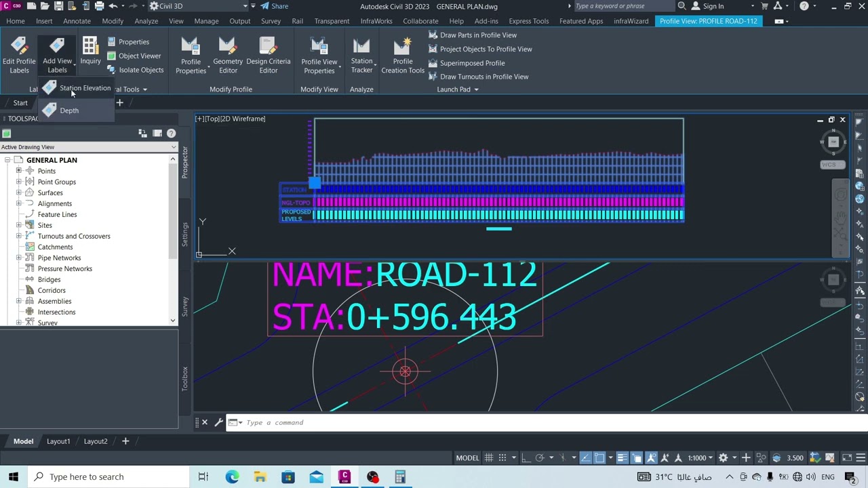Toggle object snap tracking in status bar
Screen dimensions: 868x488
585,457
